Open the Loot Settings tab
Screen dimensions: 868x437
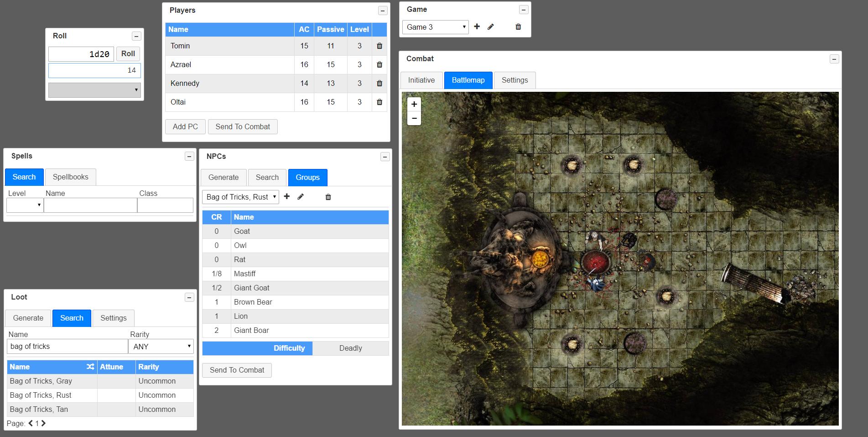click(x=114, y=318)
